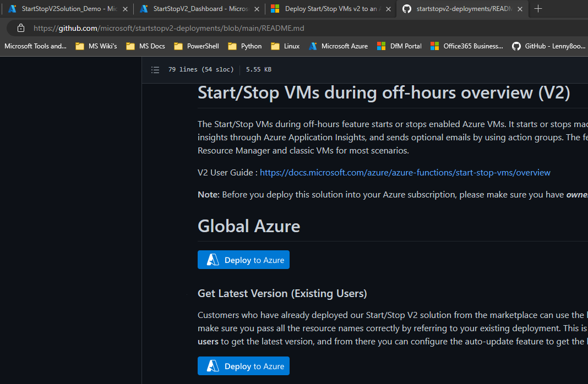Click Deploy to Azure under Get Latest Version

[x=243, y=365]
